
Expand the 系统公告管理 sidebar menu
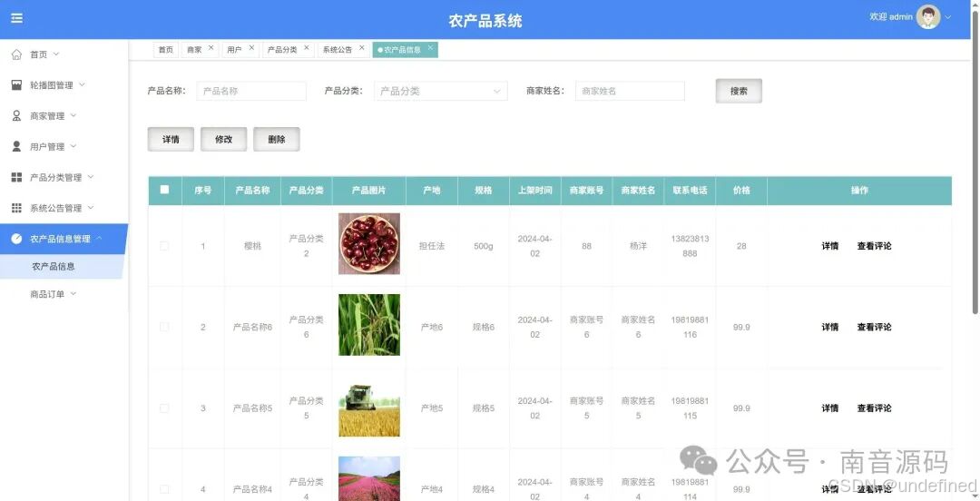[x=91, y=207]
